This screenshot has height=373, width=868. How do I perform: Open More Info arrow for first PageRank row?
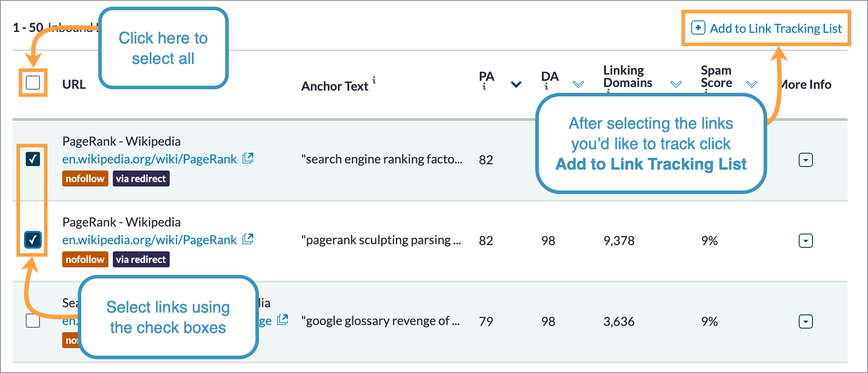[806, 160]
